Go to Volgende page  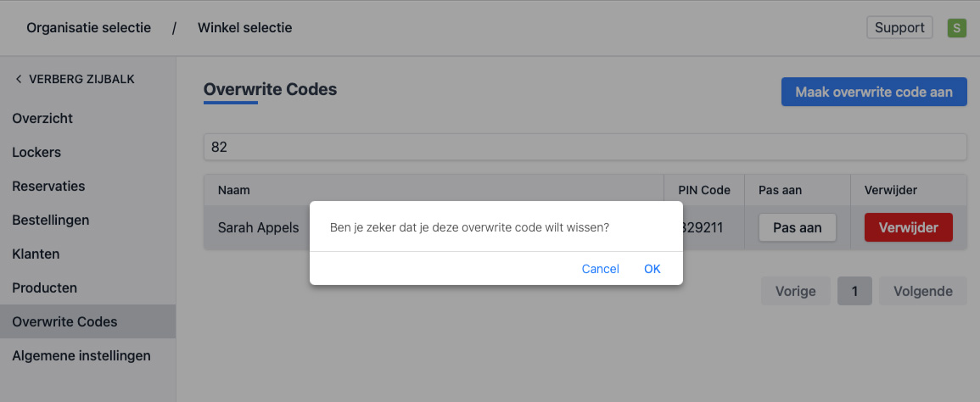(923, 291)
